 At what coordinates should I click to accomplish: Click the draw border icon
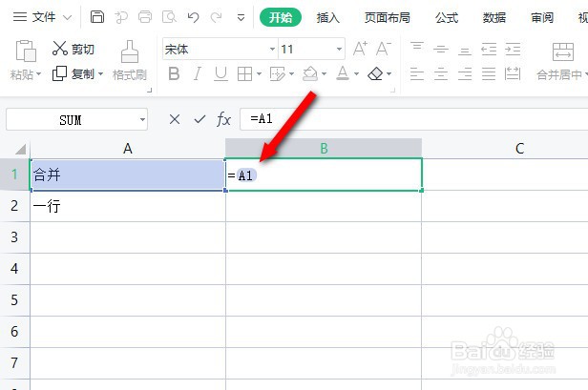click(x=278, y=73)
